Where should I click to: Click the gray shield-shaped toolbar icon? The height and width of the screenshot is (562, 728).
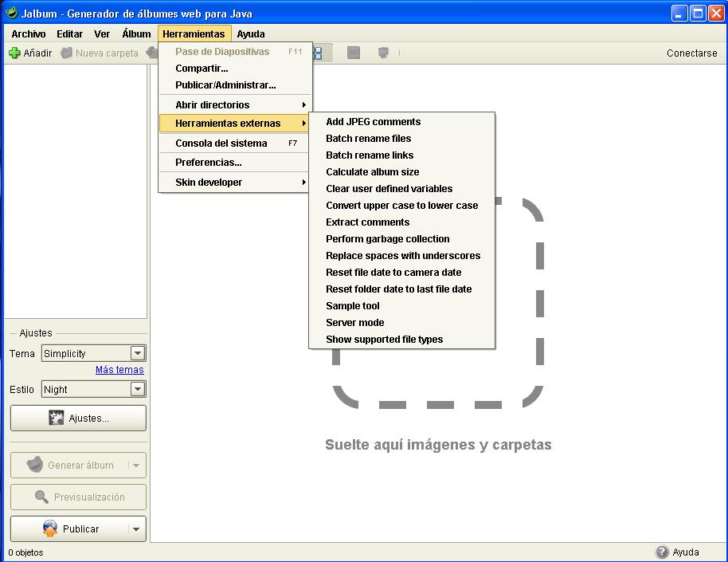[383, 53]
